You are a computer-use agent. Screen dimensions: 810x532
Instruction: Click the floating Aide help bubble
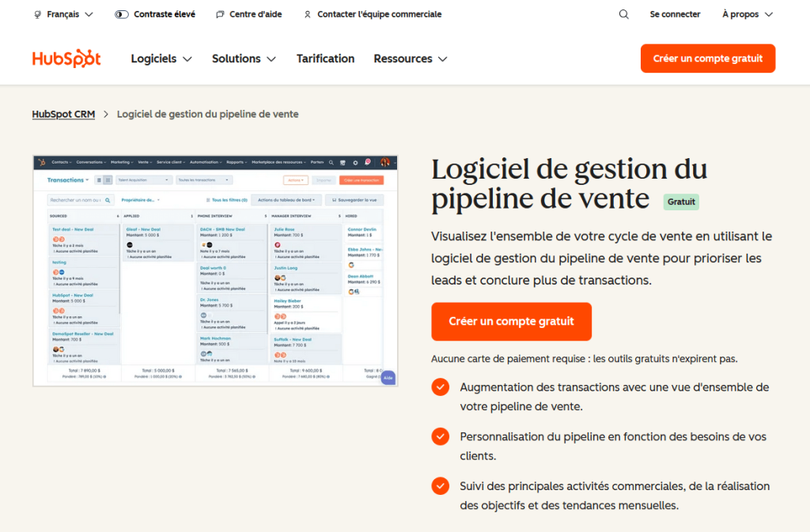tap(388, 379)
